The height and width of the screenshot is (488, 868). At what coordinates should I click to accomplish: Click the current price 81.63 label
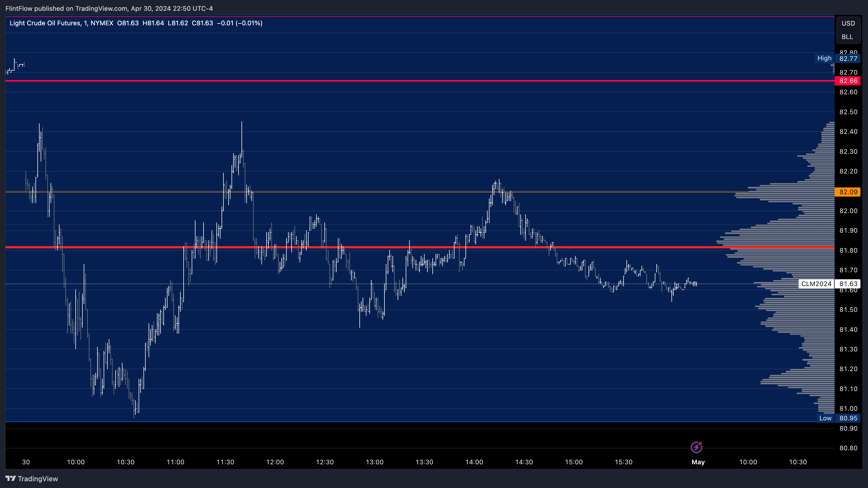coord(848,284)
